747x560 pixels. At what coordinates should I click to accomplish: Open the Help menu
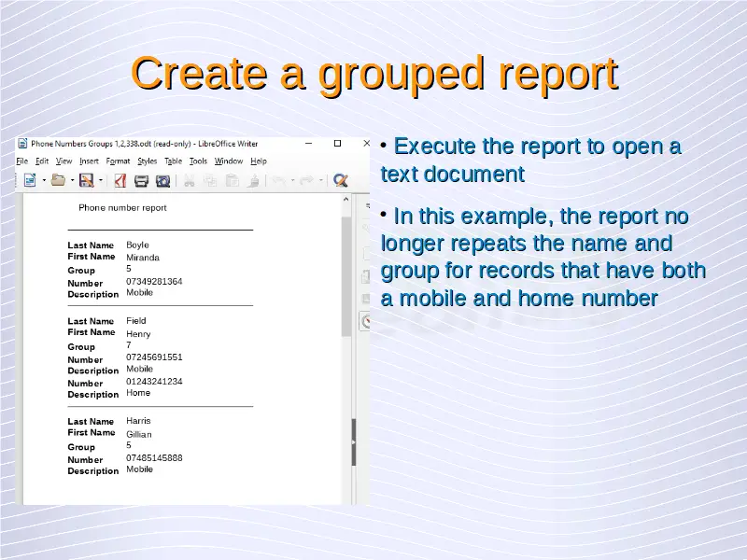tap(259, 161)
